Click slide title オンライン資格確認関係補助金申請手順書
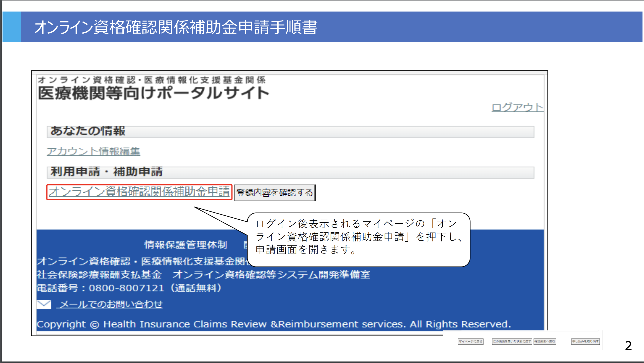This screenshot has height=363, width=644. (176, 27)
